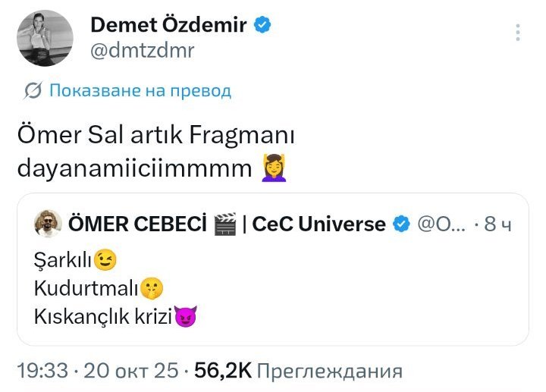Show translation via Показване на превод
This screenshot has height=392, width=546.
140,92
